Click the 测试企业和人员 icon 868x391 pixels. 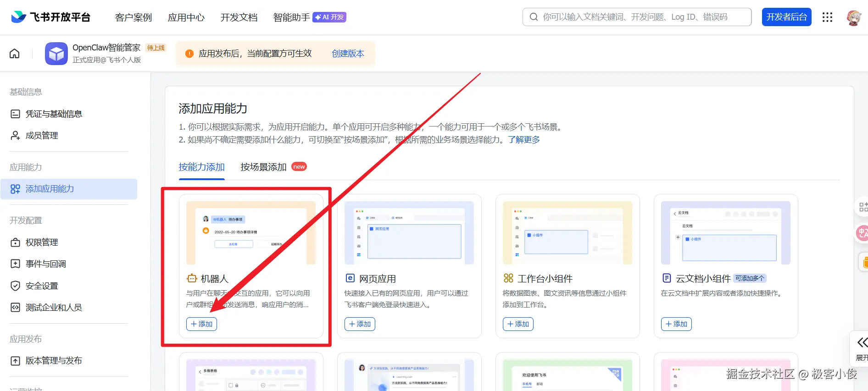[16, 308]
